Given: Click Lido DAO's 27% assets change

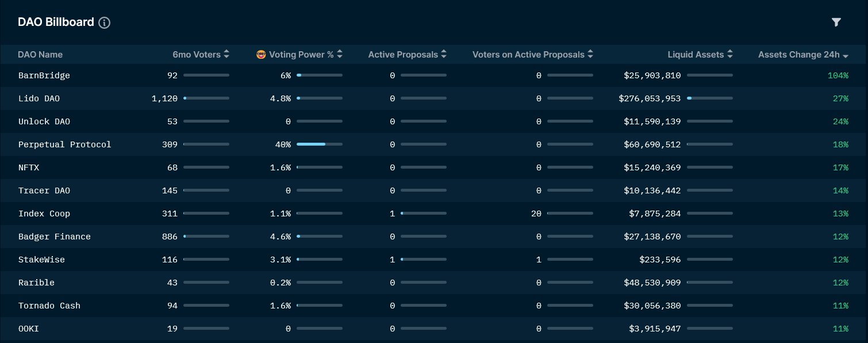Looking at the screenshot, I should click(x=841, y=98).
